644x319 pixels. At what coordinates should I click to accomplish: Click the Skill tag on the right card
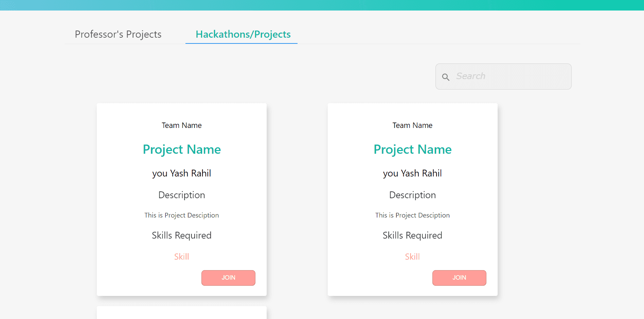[x=412, y=257]
